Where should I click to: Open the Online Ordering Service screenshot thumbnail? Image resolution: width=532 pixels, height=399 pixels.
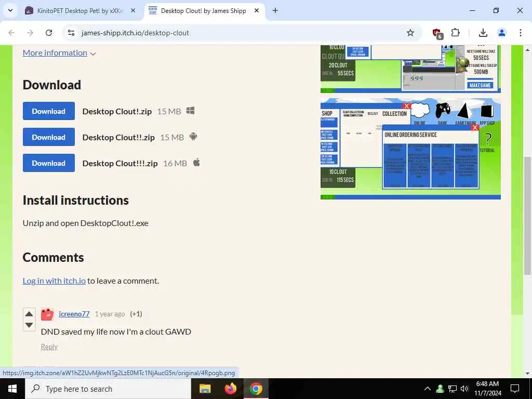pyautogui.click(x=410, y=149)
